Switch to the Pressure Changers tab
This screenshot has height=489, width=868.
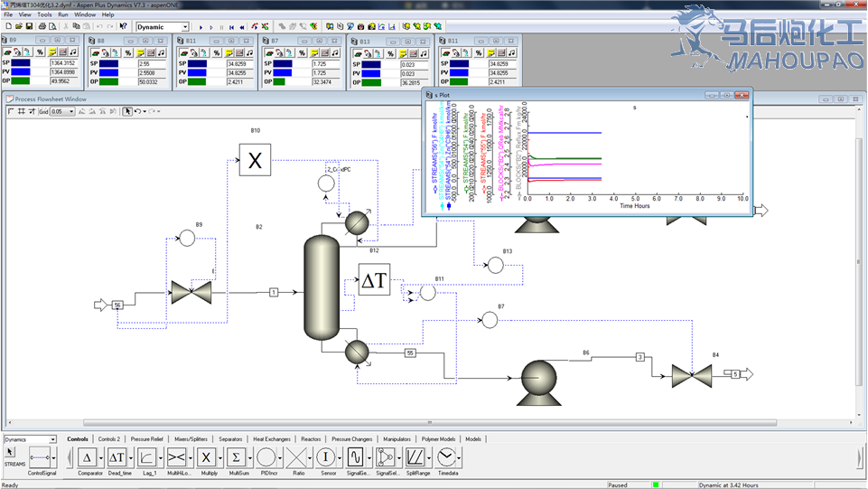[352, 438]
